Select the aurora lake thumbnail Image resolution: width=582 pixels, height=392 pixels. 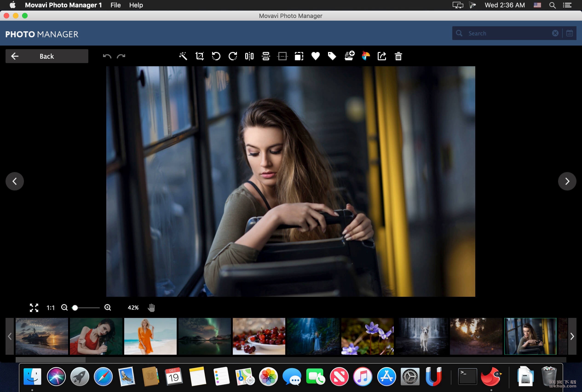(205, 336)
